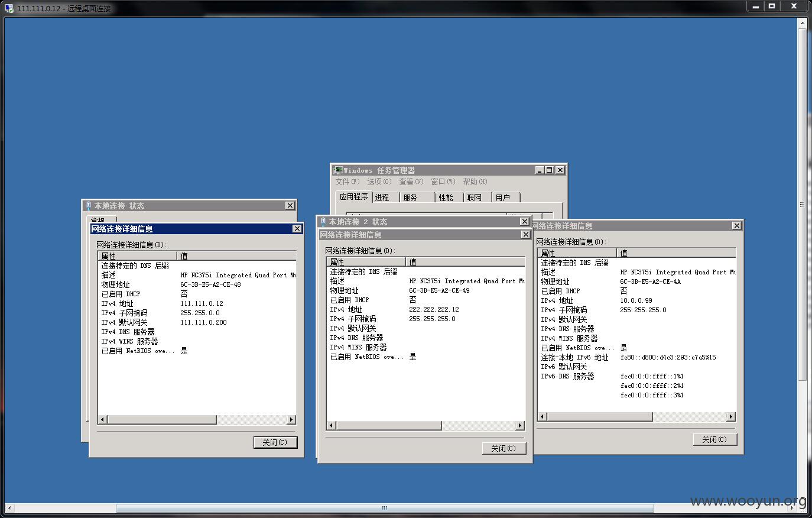
Task: Click left scroll arrow in middle details list
Action: point(332,426)
